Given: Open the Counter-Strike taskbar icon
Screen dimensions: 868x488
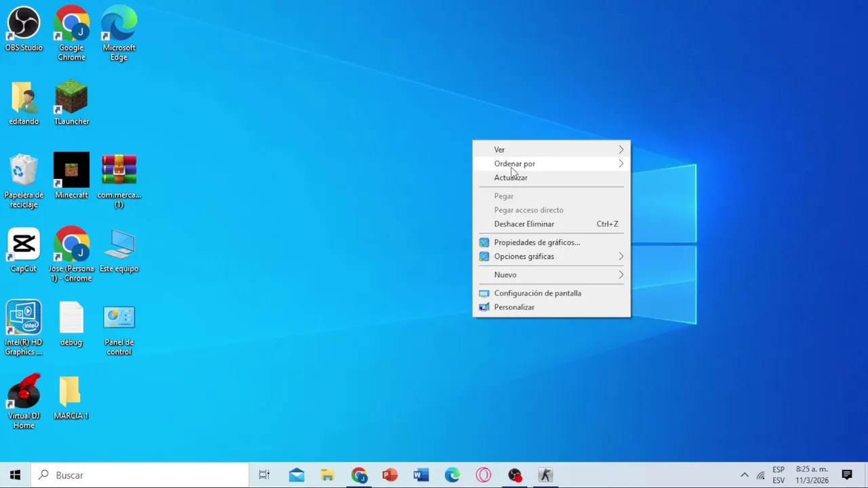Looking at the screenshot, I should (546, 475).
